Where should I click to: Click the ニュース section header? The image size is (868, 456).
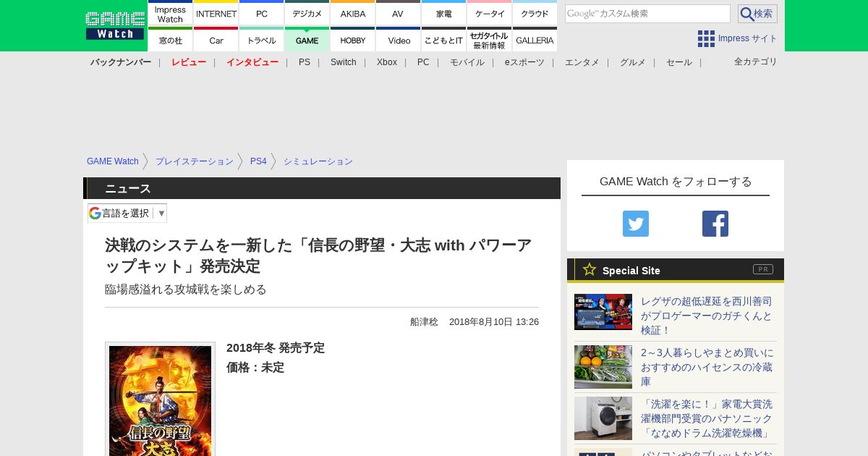322,188
